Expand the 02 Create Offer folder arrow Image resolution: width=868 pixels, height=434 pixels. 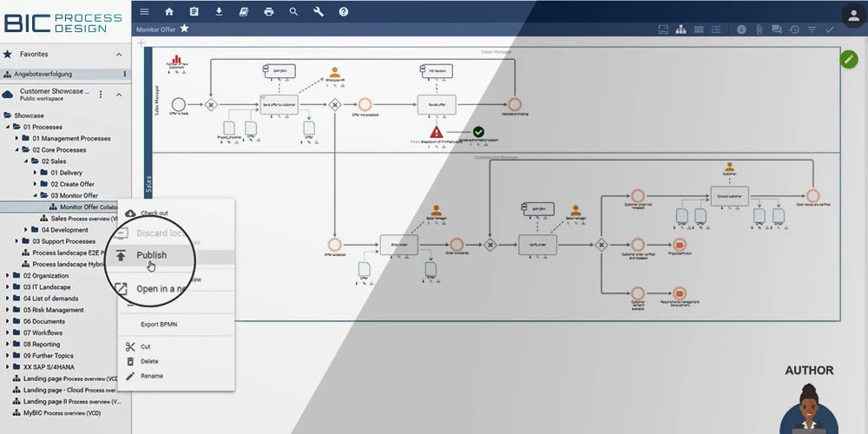pos(36,184)
